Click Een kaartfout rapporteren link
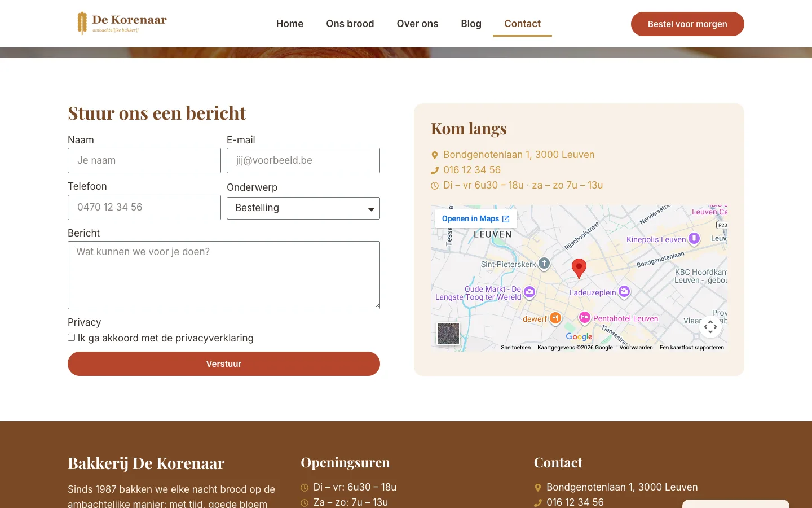This screenshot has height=508, width=812. (x=692, y=348)
